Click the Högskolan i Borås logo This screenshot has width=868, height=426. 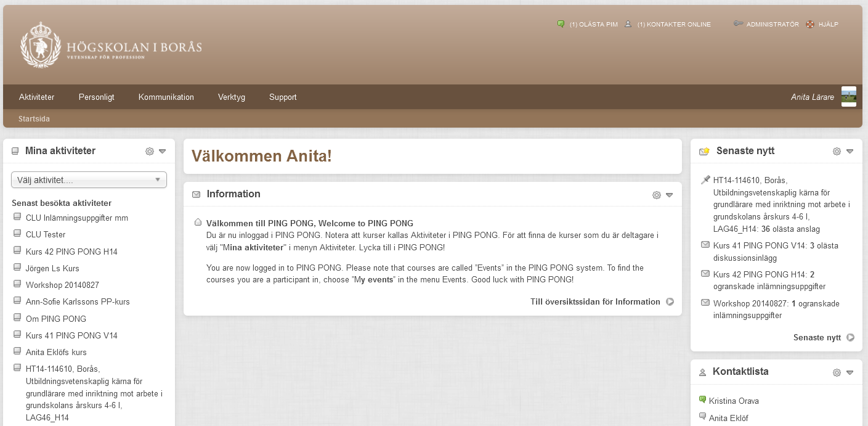111,45
